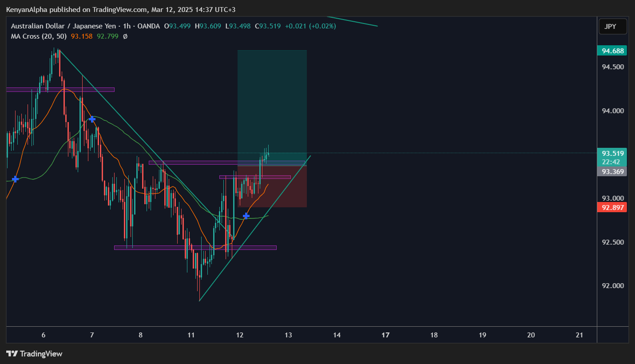The width and height of the screenshot is (635, 364).
Task: Click the date 21 on time axis
Action: [x=579, y=335]
